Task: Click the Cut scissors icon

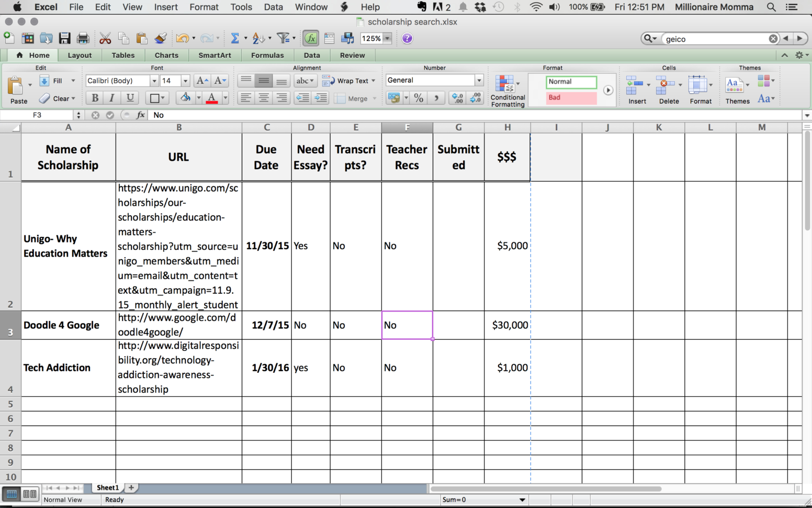Action: point(105,38)
